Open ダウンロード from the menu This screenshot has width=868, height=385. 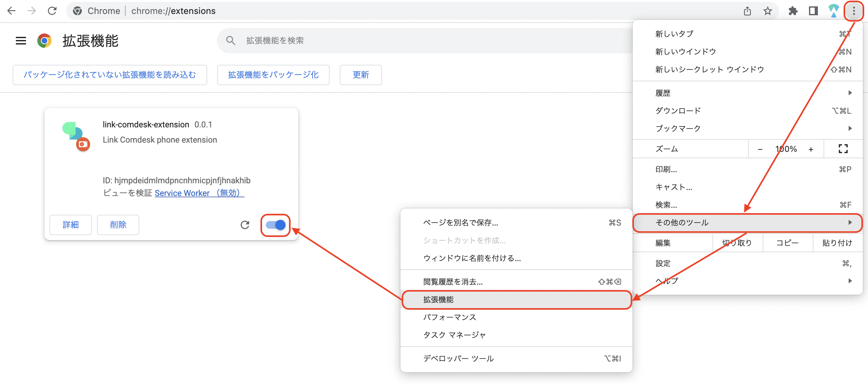click(x=747, y=110)
